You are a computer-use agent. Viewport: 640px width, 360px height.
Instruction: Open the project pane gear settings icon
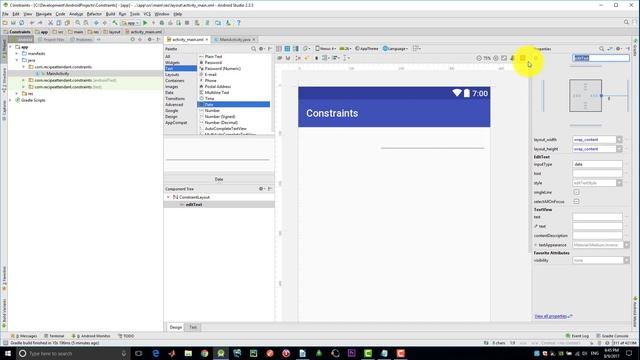coord(149,39)
